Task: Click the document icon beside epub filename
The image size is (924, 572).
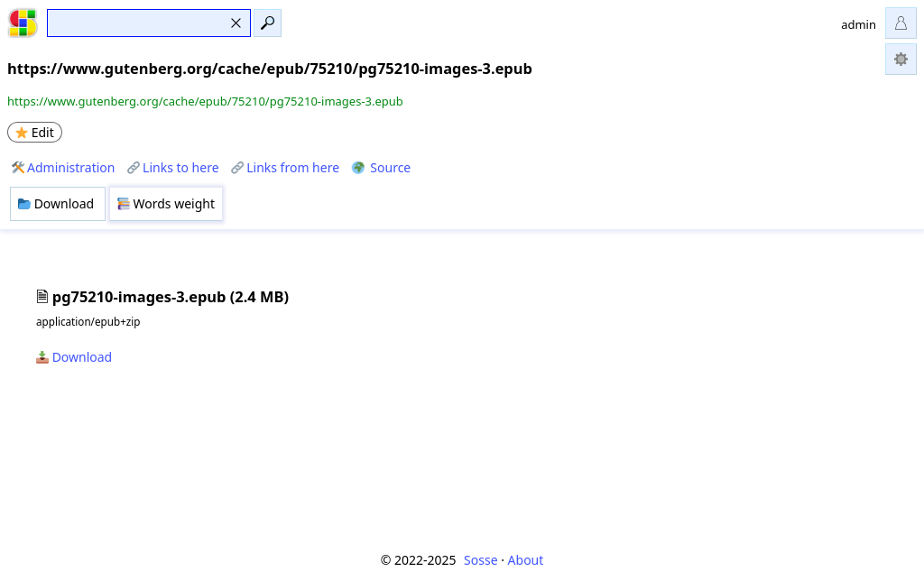Action: coord(42,296)
